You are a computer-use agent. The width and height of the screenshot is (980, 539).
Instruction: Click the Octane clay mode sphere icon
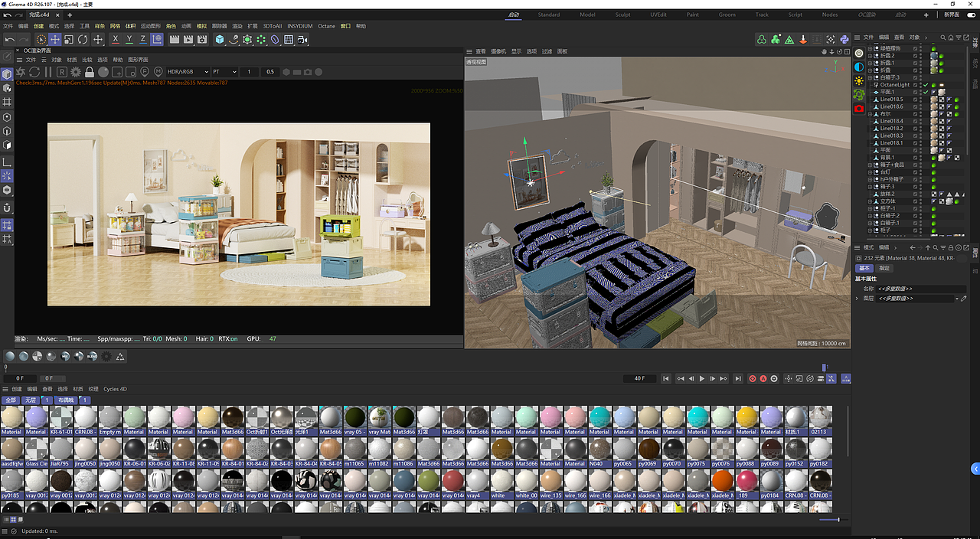click(x=103, y=72)
